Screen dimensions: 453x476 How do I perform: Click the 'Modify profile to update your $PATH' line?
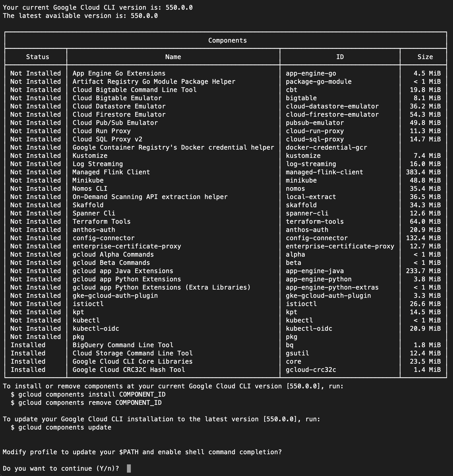coord(142,452)
